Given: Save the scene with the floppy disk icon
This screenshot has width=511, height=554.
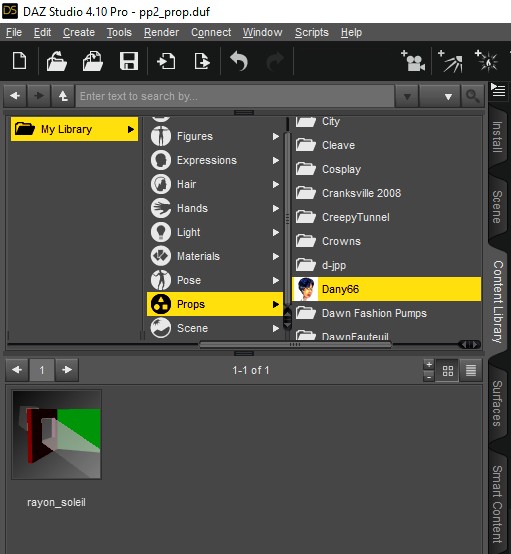Looking at the screenshot, I should pyautogui.click(x=129, y=61).
